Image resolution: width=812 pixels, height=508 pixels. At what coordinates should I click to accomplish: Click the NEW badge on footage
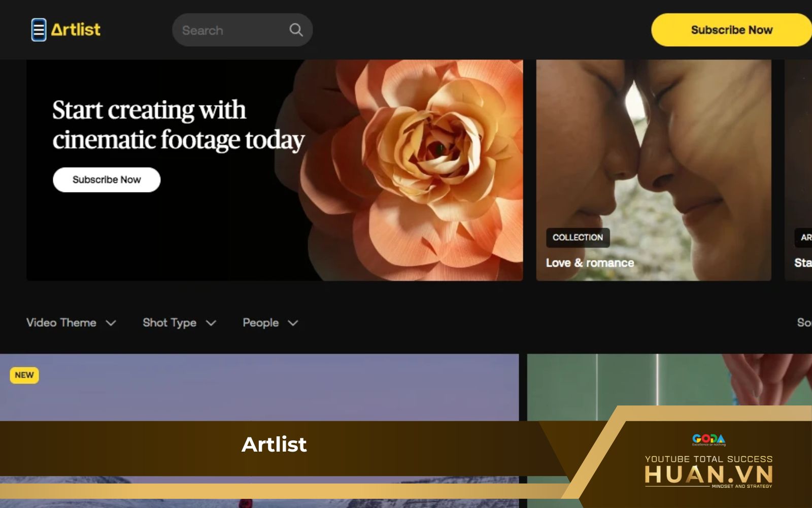[x=24, y=375]
